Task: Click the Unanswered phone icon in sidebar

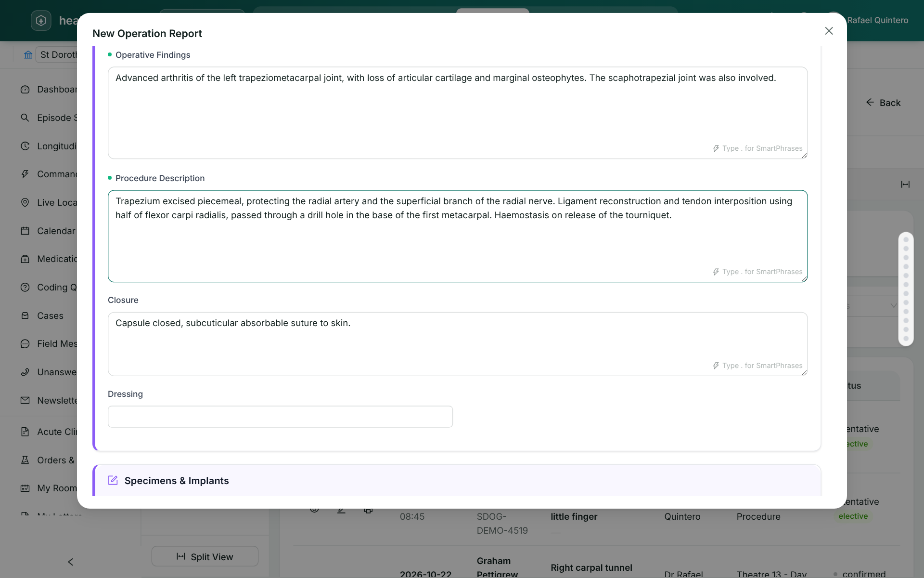Action: tap(25, 372)
